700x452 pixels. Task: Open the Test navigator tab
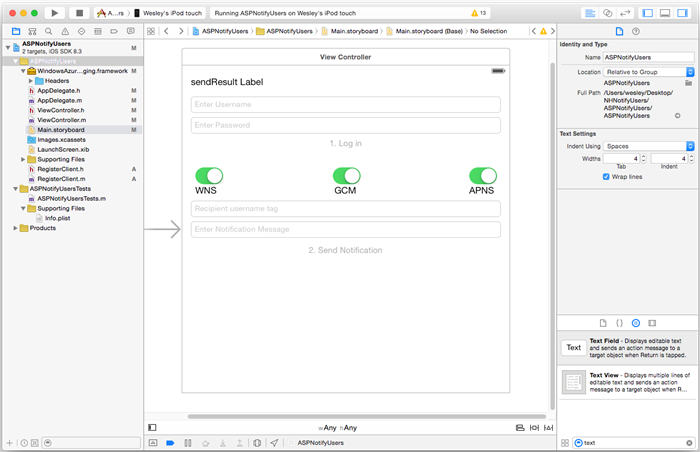click(81, 31)
